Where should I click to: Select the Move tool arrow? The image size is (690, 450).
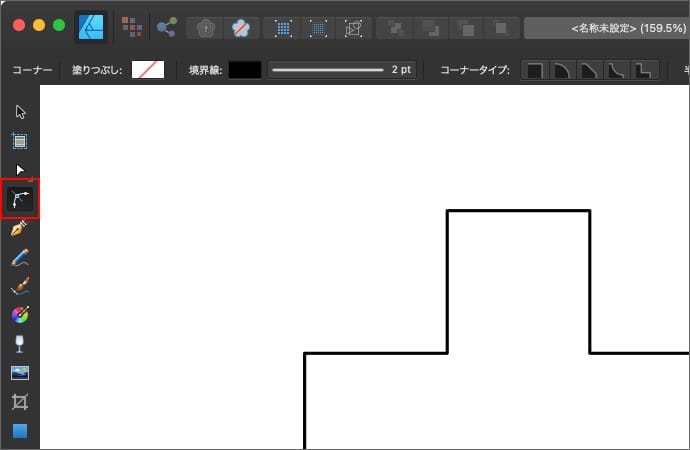pyautogui.click(x=20, y=111)
